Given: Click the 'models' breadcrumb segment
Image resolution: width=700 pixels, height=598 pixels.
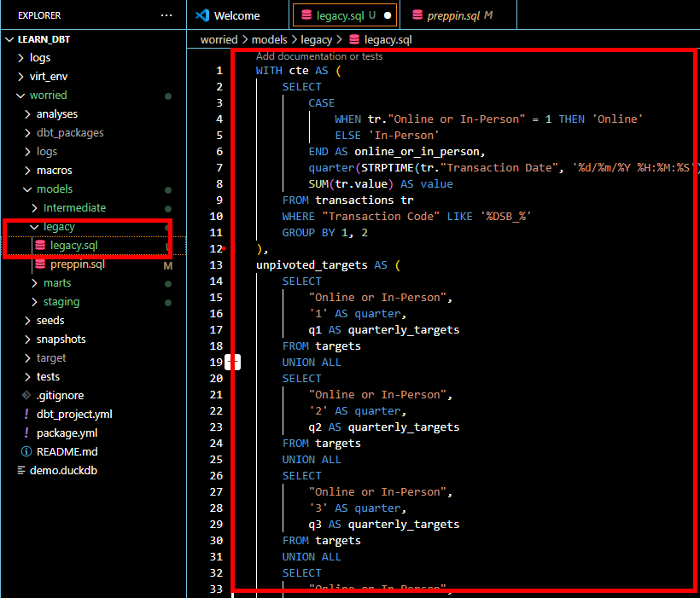Looking at the screenshot, I should click(x=271, y=39).
